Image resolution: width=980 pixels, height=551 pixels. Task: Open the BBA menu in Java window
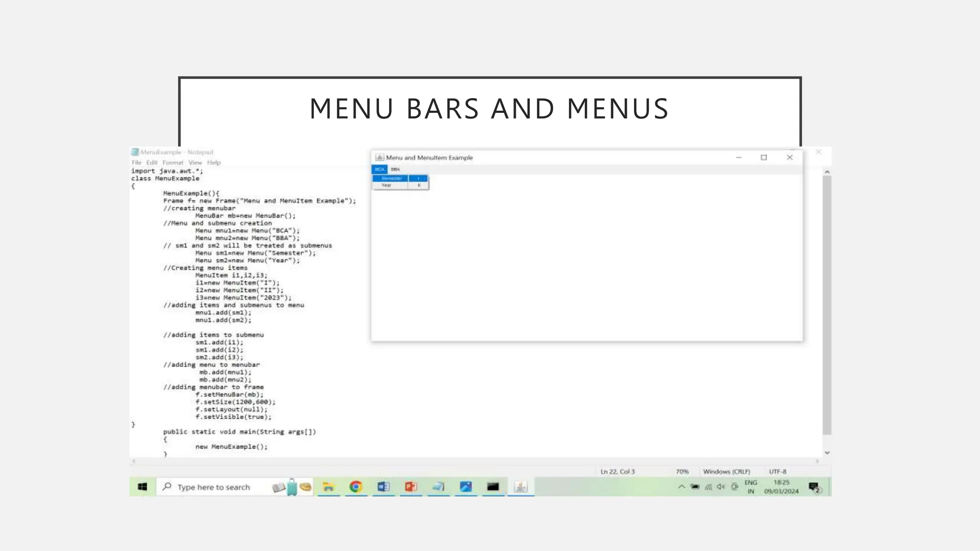[395, 169]
